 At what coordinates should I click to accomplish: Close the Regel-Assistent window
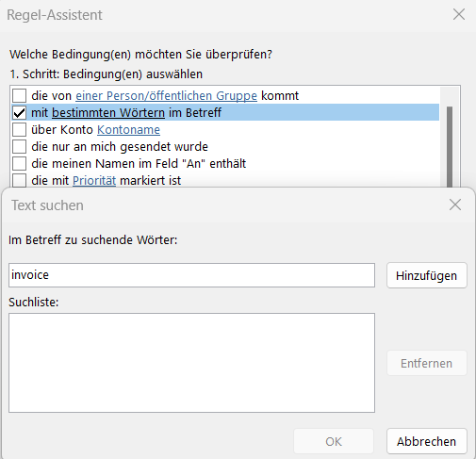coord(459,14)
